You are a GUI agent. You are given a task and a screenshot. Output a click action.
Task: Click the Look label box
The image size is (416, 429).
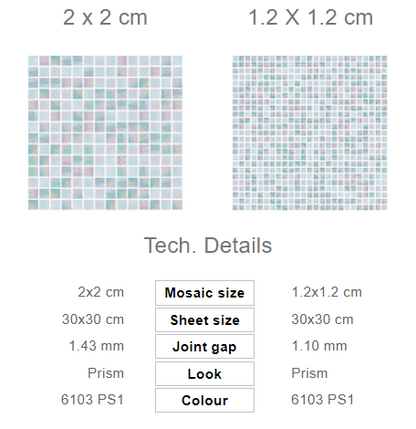point(205,374)
